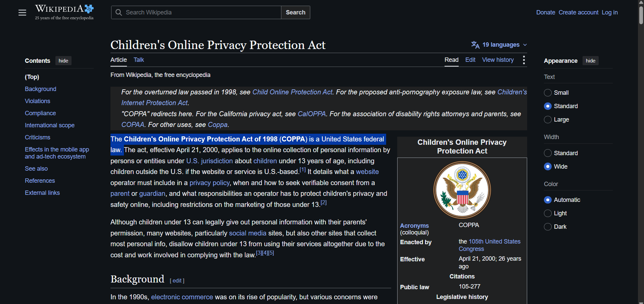Select Light color mode

point(548,213)
